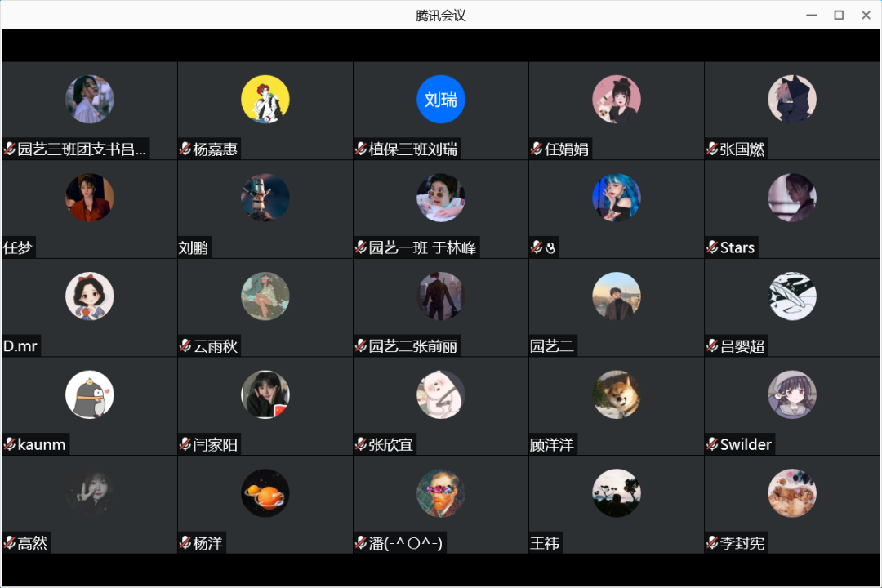Click the muted mic icon beside Swilder
The height and width of the screenshot is (588, 882).
point(711,444)
